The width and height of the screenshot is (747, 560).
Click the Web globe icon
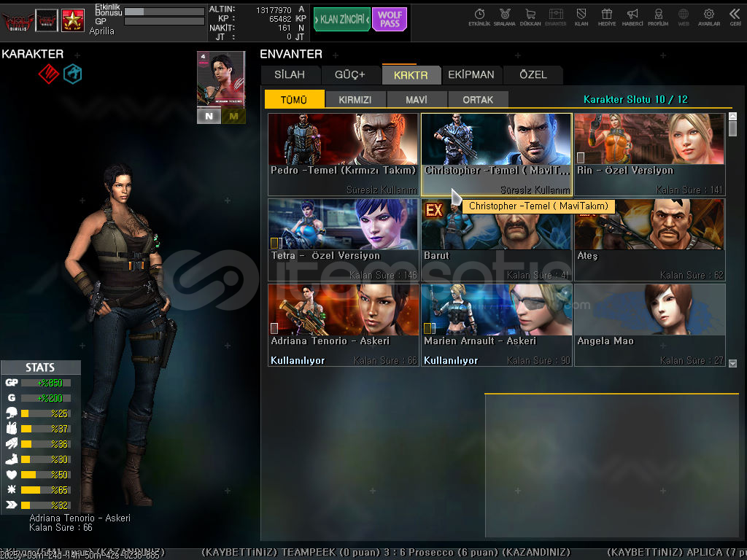[684, 17]
